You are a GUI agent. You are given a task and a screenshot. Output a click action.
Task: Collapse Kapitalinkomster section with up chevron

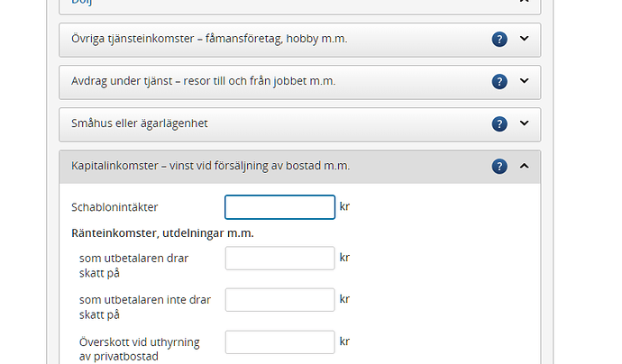point(525,166)
